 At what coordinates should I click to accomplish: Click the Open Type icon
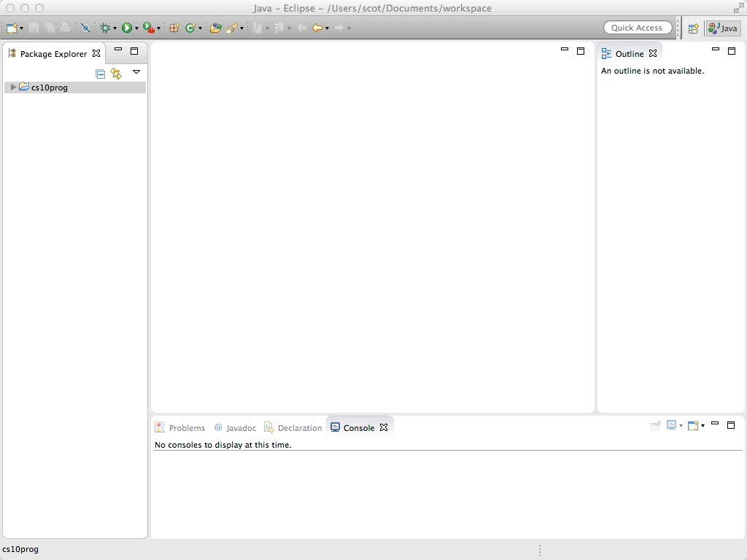point(216,28)
